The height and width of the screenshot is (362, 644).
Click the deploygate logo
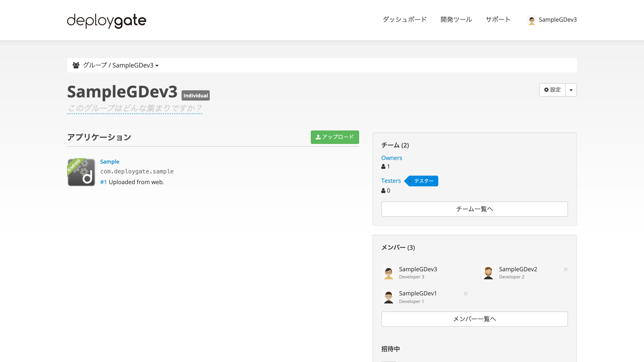(106, 21)
